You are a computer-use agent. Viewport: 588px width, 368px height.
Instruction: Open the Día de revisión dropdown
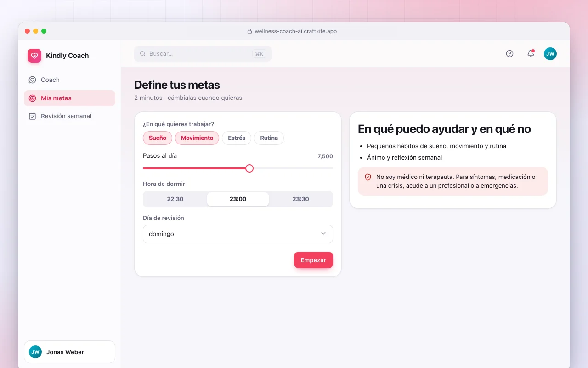(x=238, y=234)
